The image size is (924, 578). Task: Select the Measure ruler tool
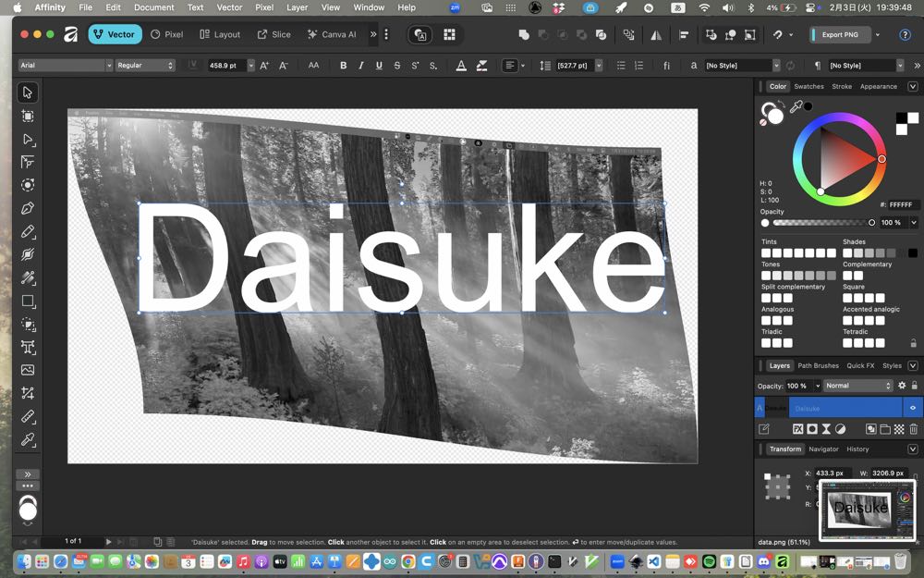click(x=27, y=416)
